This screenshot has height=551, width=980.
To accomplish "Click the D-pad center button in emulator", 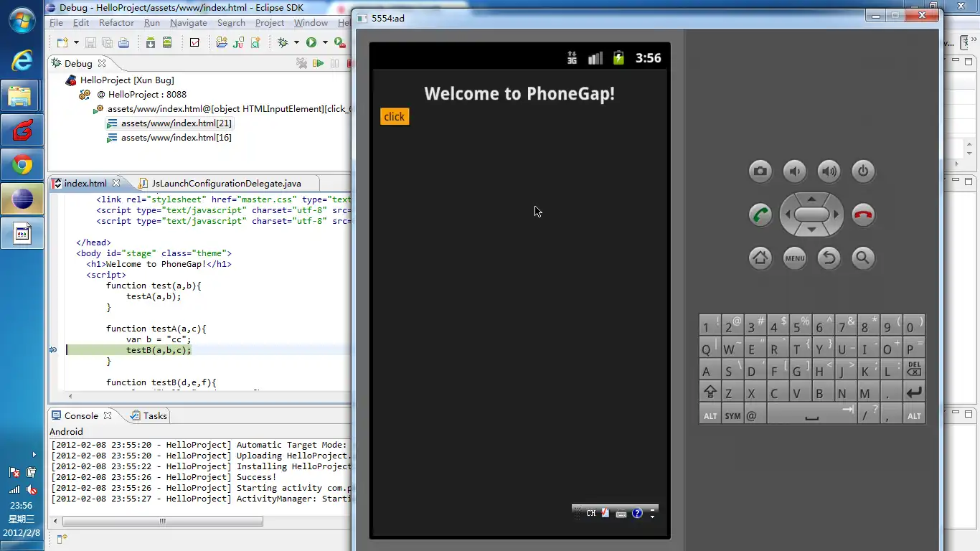I will pos(812,215).
